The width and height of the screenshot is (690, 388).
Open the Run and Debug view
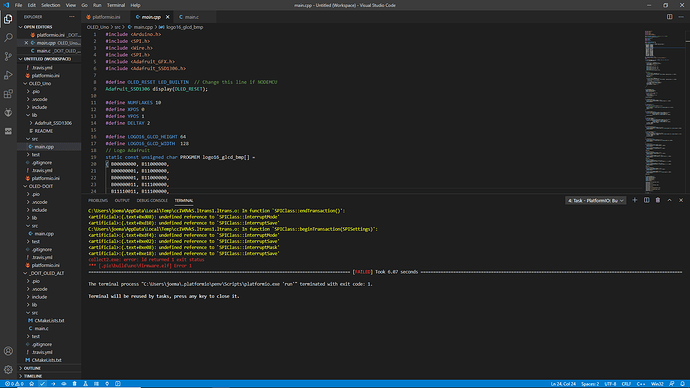8,75
